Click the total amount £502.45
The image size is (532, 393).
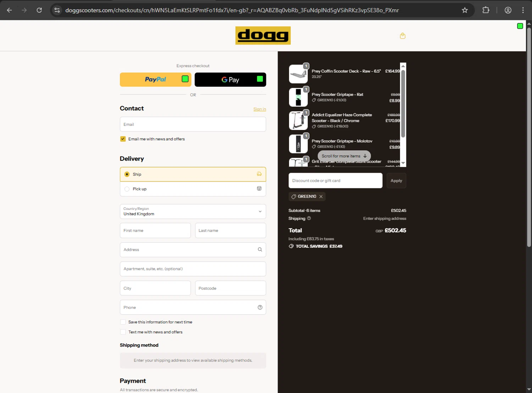point(395,230)
